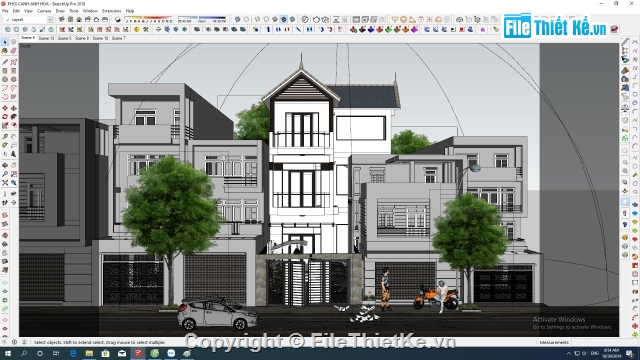
Task: Pick the Eraser tool
Action: point(13,51)
